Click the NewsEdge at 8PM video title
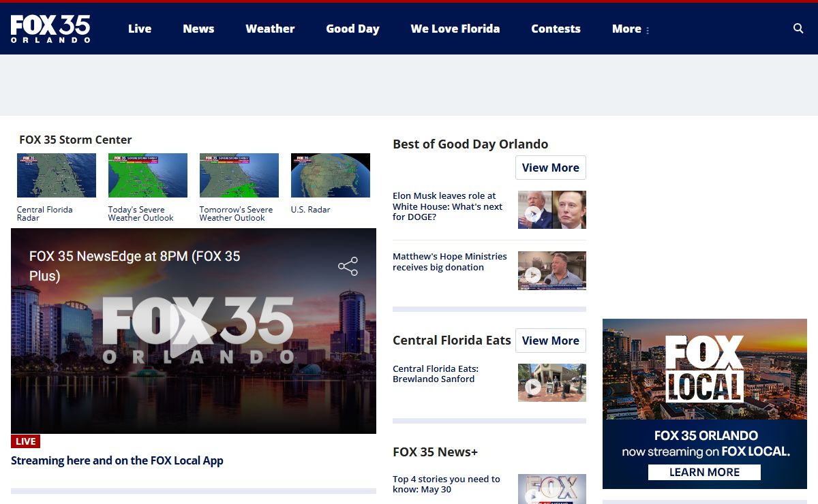 (135, 266)
